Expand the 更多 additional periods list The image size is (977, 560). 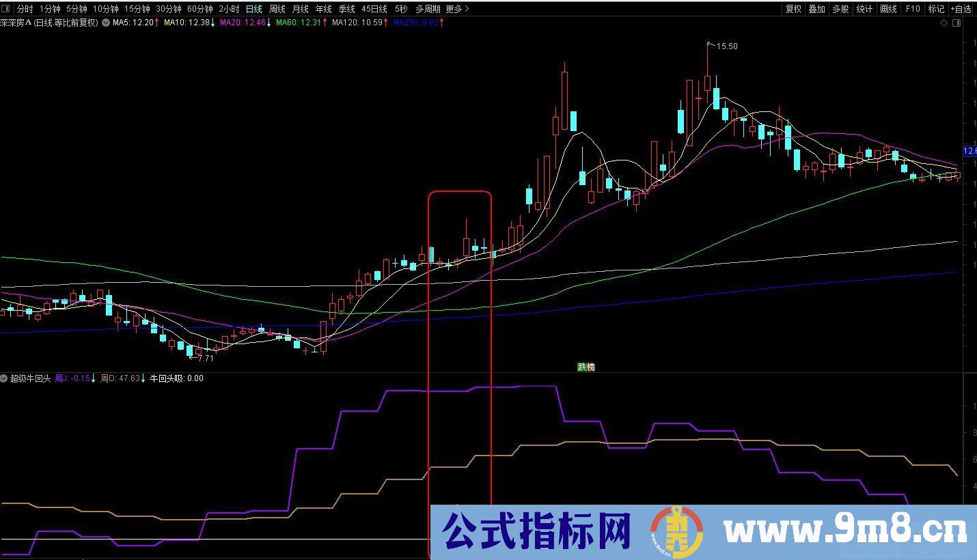(452, 9)
